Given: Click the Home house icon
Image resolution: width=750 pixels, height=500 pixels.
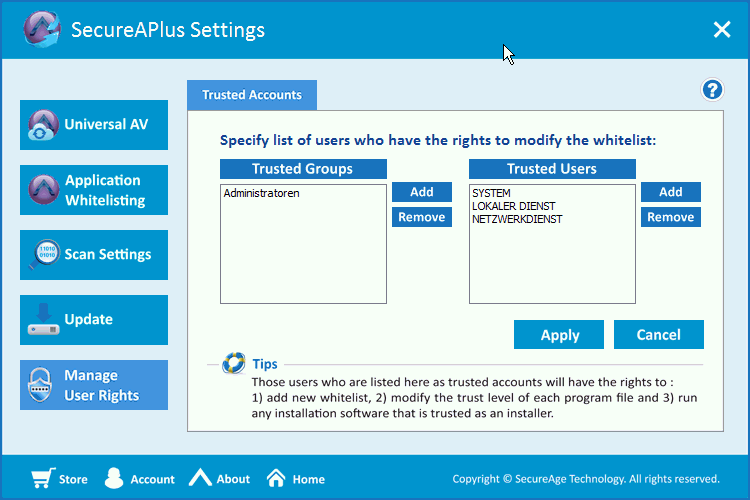Looking at the screenshot, I should pyautogui.click(x=277, y=478).
